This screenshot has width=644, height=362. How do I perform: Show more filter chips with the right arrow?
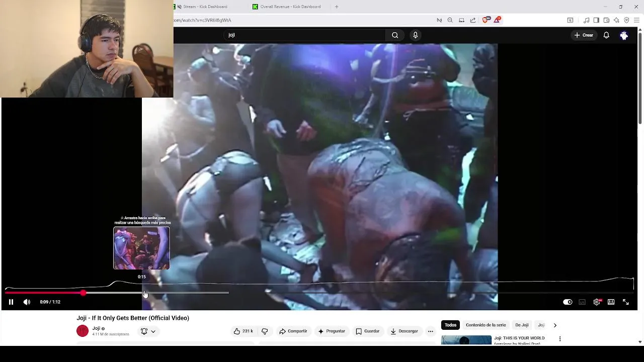(x=555, y=325)
